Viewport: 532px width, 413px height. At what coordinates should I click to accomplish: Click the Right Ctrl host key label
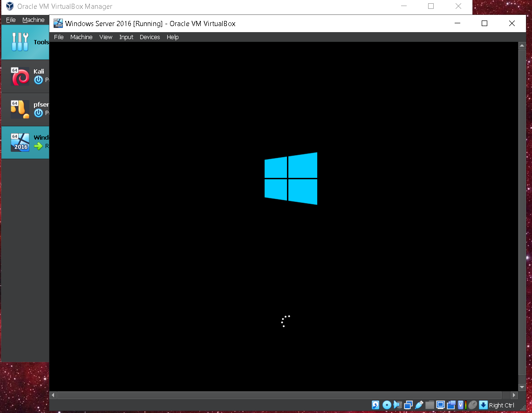click(x=501, y=405)
